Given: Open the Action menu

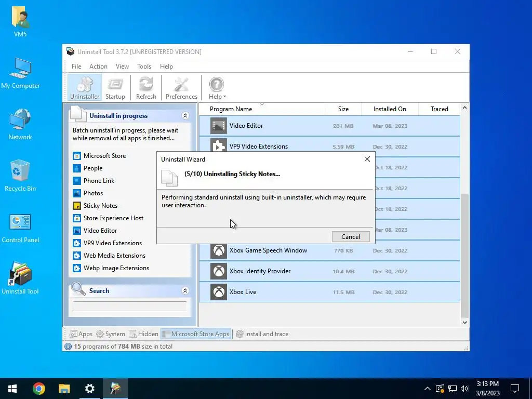Looking at the screenshot, I should (98, 66).
